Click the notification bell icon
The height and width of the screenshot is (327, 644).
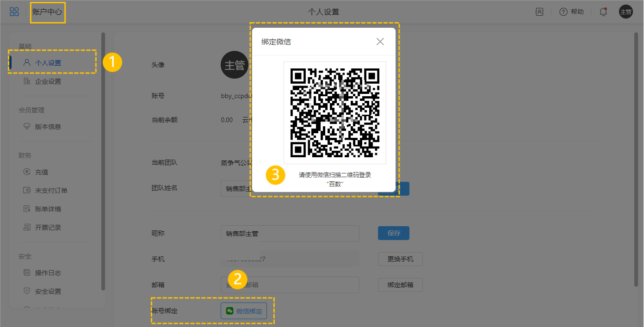603,12
